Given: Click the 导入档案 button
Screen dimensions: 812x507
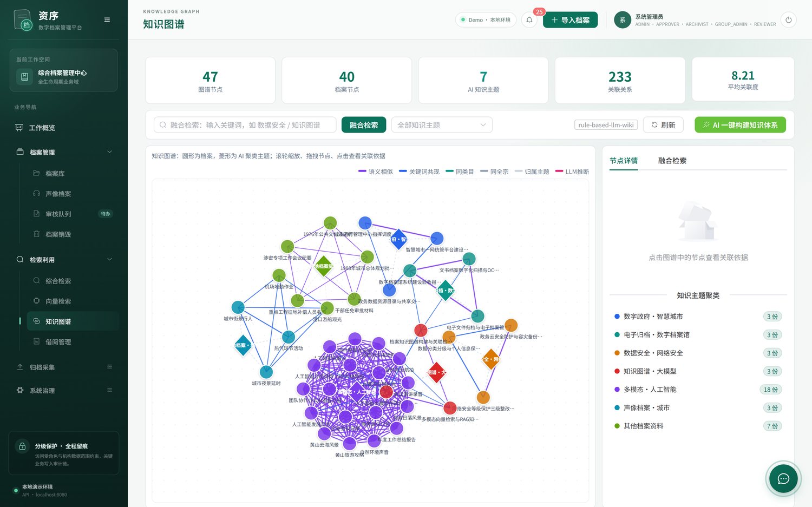Looking at the screenshot, I should click(x=570, y=20).
